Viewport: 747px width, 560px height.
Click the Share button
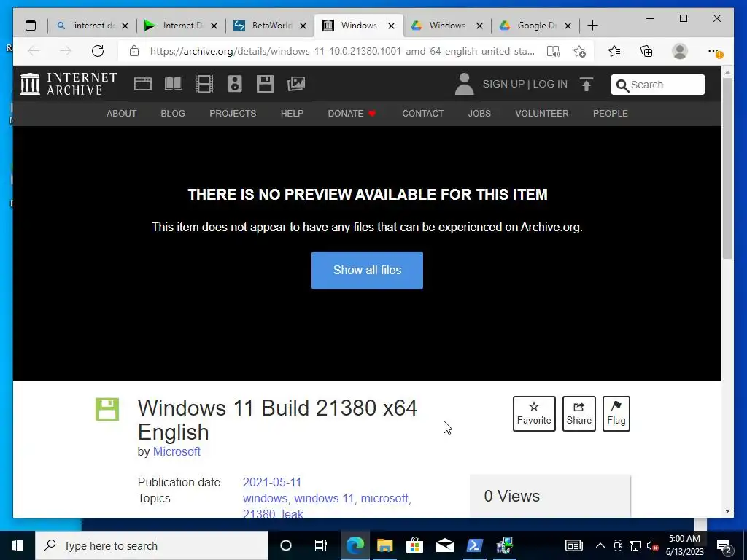[x=578, y=413]
